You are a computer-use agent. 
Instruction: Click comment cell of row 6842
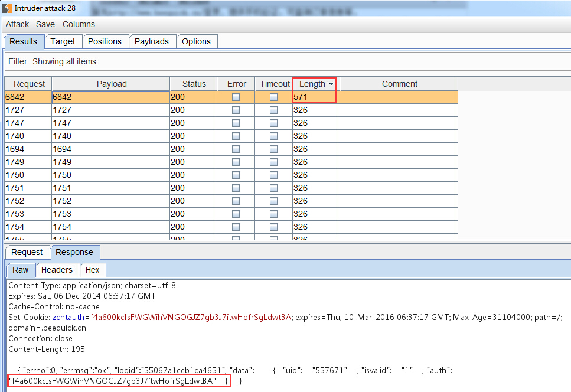[399, 97]
